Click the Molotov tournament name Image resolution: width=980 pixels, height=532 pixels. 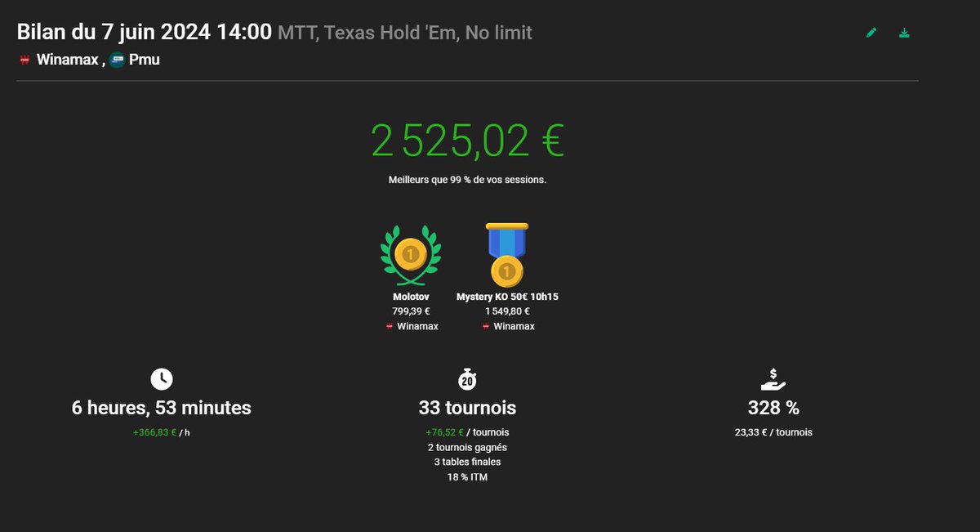coord(412,297)
